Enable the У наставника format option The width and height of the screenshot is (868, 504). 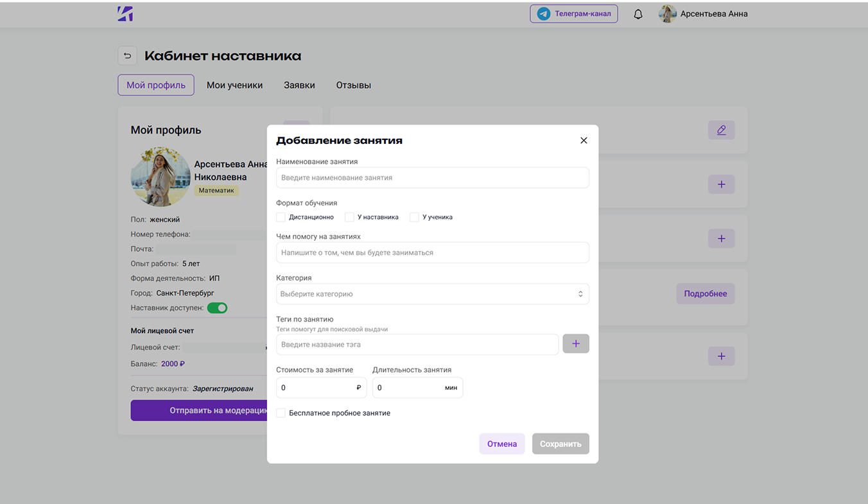[349, 218]
